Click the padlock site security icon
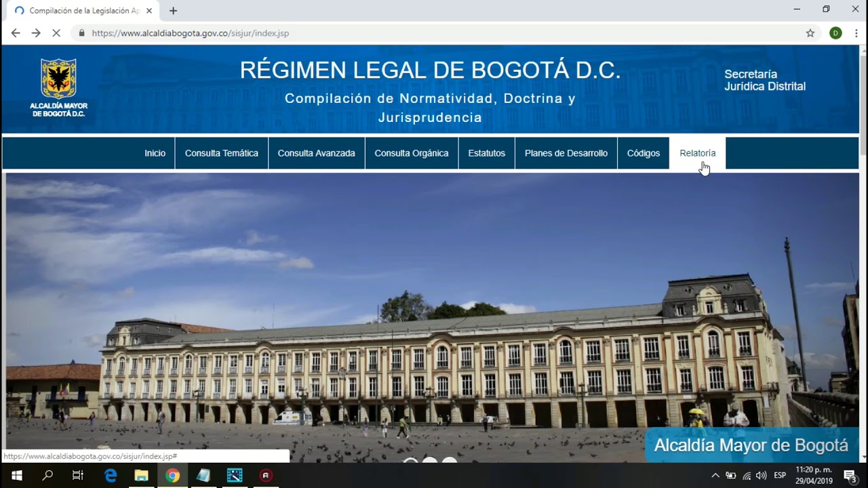This screenshot has height=488, width=868. 82,33
